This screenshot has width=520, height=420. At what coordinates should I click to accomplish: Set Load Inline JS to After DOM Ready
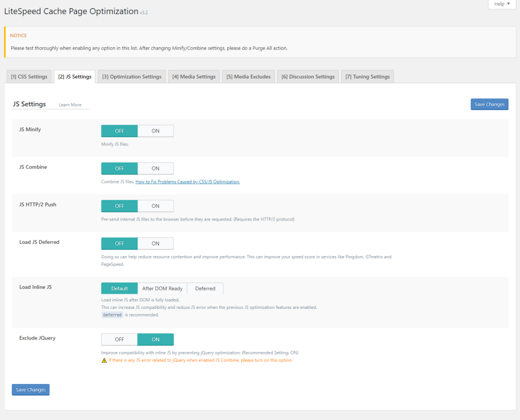[x=162, y=289]
